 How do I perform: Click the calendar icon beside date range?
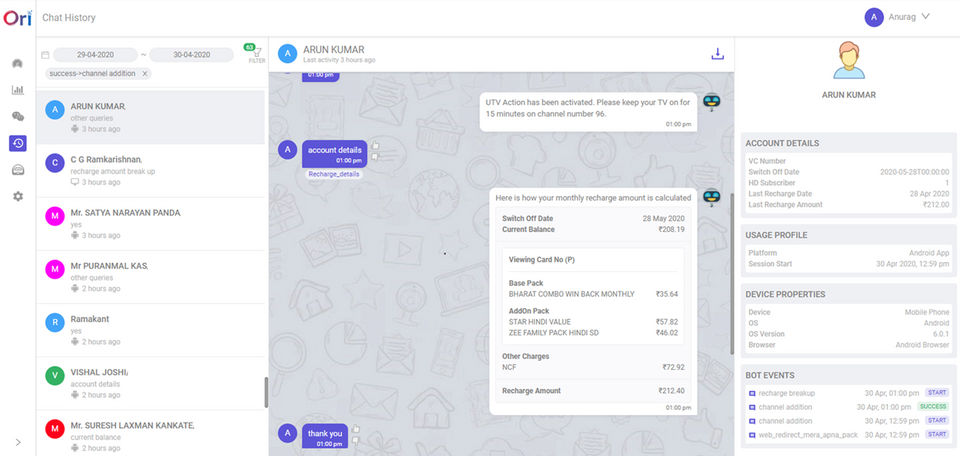click(x=45, y=55)
